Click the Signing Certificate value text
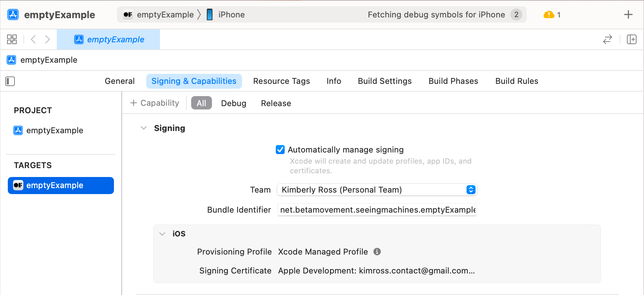The width and height of the screenshot is (644, 295). [376, 271]
